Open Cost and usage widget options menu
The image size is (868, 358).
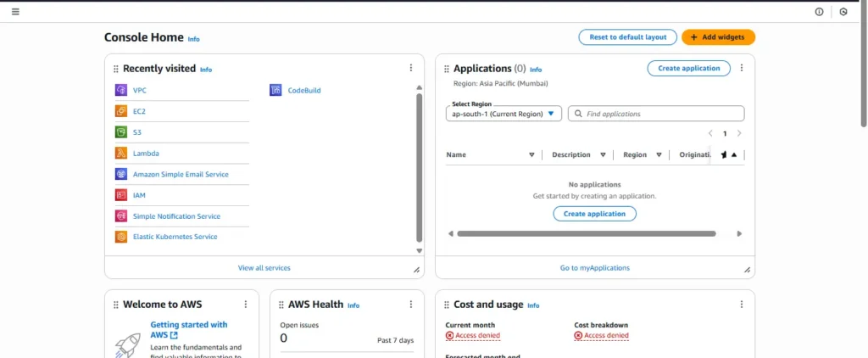(x=742, y=305)
